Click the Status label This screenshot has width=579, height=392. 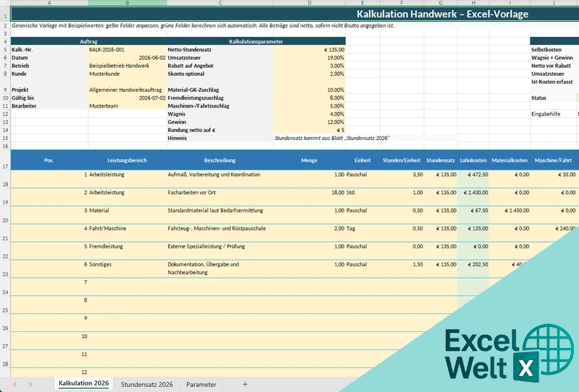point(539,97)
